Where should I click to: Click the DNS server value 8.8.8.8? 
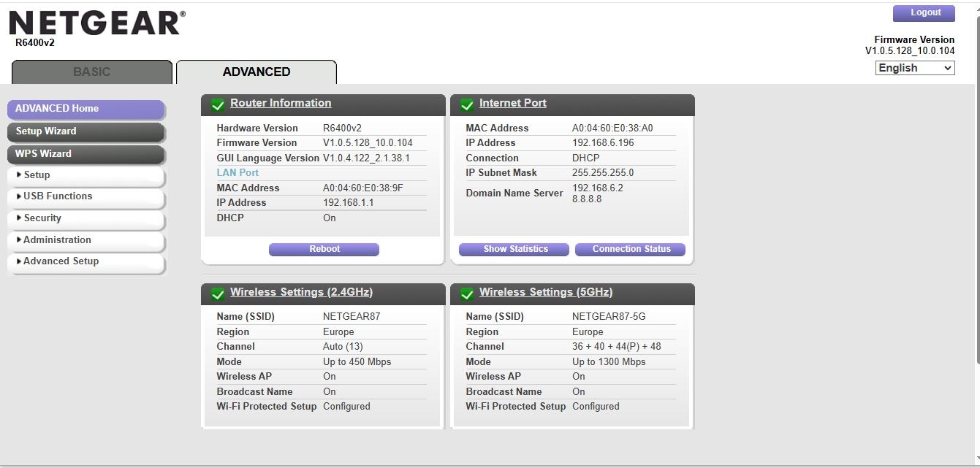point(587,199)
